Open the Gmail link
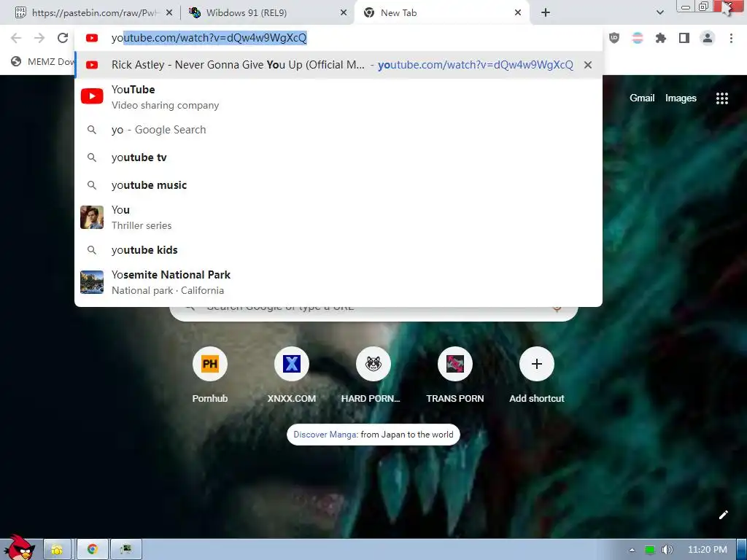Screen dimensions: 747x560 click(x=642, y=98)
